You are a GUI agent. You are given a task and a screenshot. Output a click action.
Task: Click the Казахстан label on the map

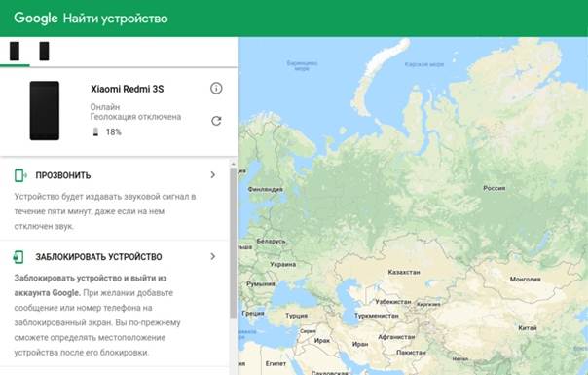point(404,272)
